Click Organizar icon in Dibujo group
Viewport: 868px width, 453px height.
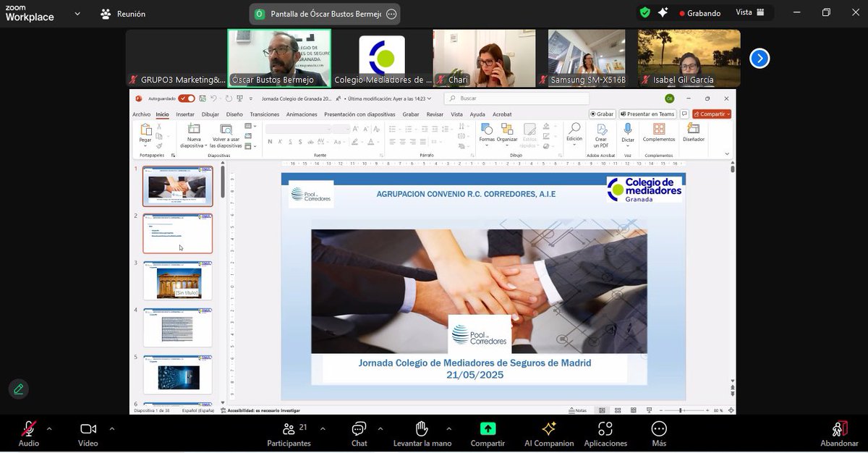tap(507, 129)
